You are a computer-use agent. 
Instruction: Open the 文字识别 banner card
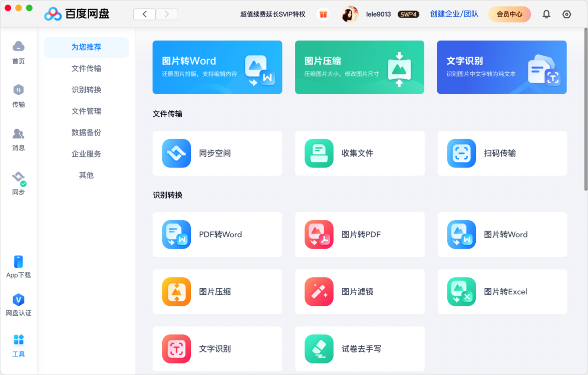(502, 67)
